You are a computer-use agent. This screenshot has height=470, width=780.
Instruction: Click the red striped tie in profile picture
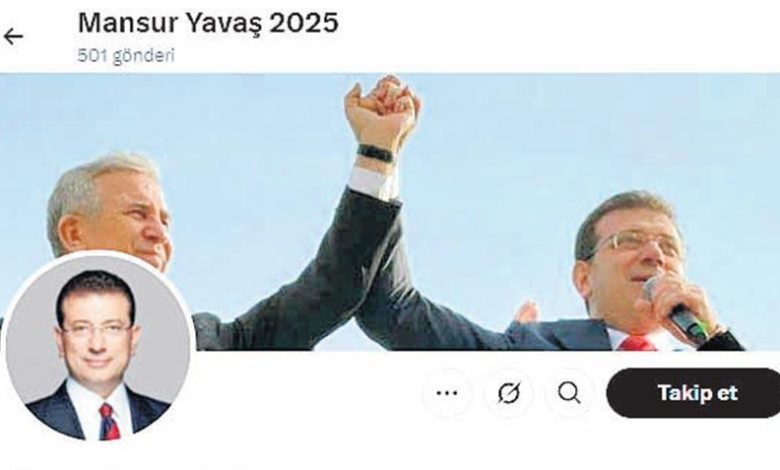pyautogui.click(x=109, y=421)
